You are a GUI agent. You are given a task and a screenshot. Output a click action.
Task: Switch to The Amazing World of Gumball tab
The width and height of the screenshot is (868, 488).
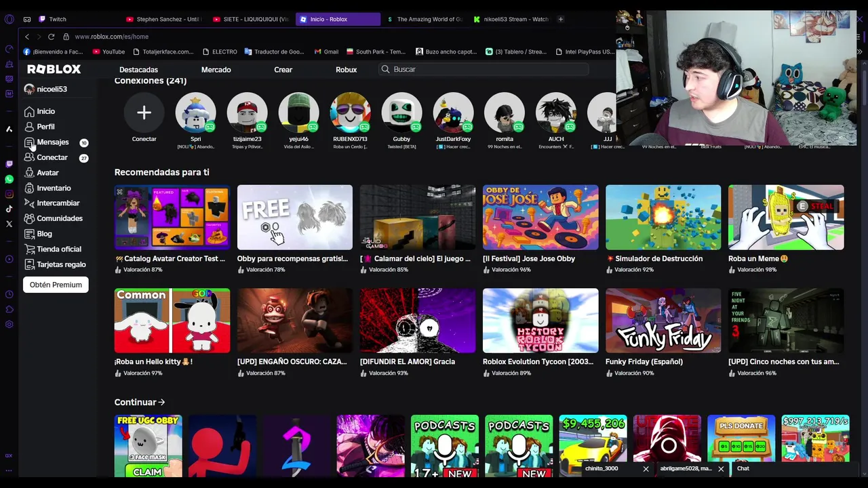click(x=425, y=19)
